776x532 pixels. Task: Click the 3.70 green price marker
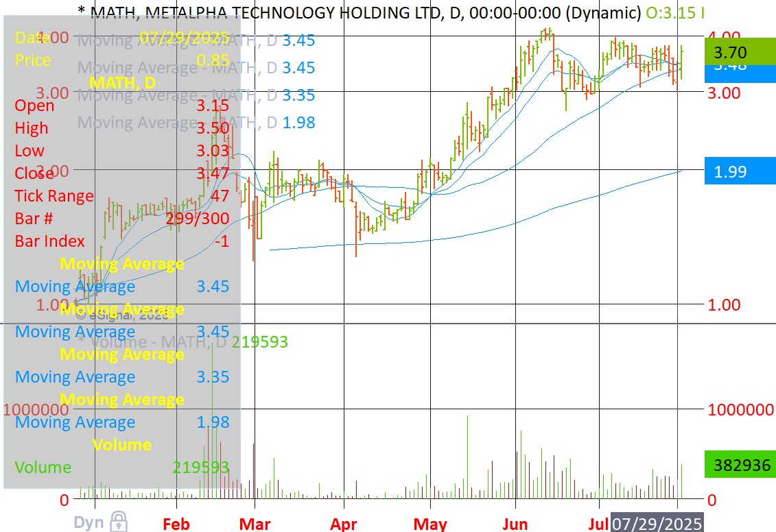(x=740, y=52)
